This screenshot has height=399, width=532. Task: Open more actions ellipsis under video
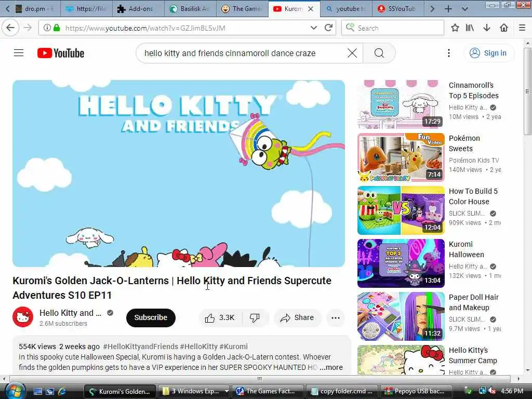(336, 318)
